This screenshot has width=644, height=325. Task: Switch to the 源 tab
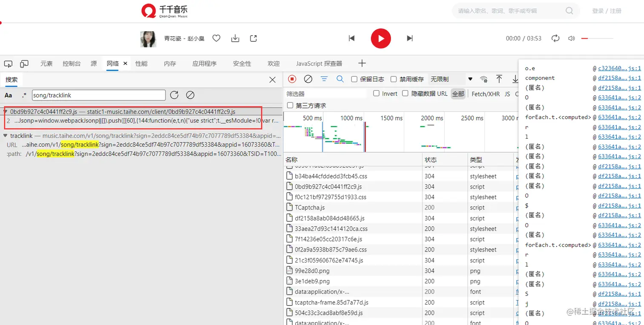[94, 63]
